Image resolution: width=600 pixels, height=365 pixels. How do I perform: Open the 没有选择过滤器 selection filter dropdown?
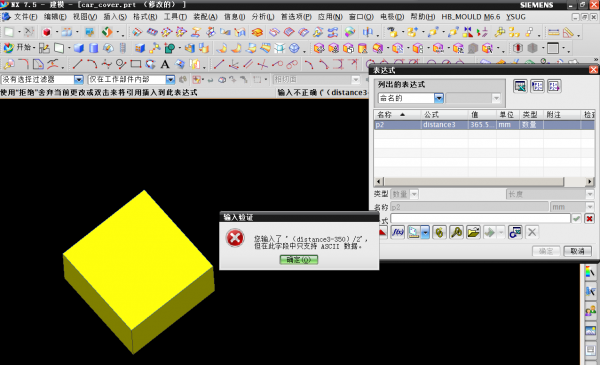(78, 80)
